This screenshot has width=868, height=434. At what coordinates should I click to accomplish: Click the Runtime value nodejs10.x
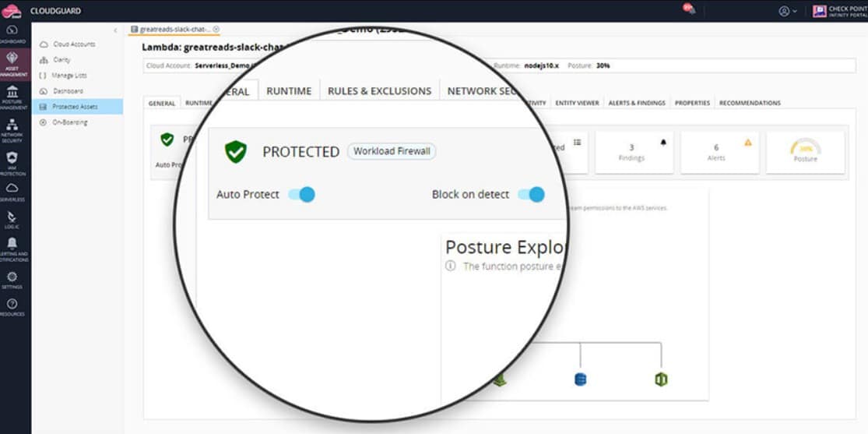pyautogui.click(x=541, y=65)
